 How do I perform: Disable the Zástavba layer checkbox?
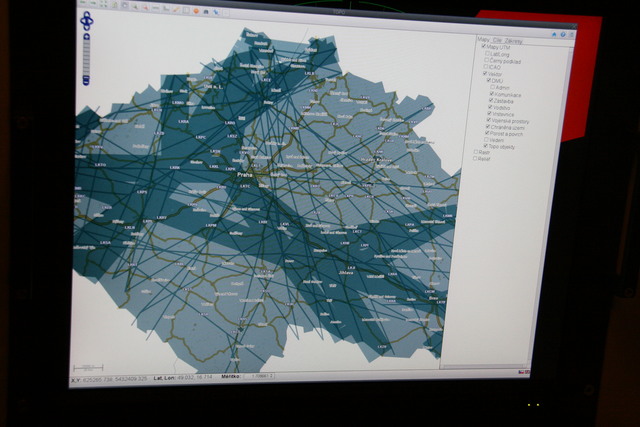[x=491, y=100]
